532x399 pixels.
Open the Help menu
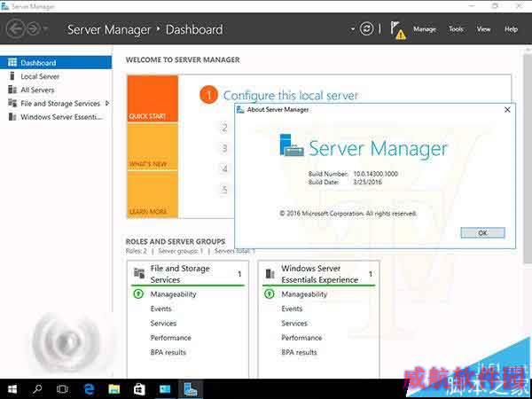coord(511,29)
